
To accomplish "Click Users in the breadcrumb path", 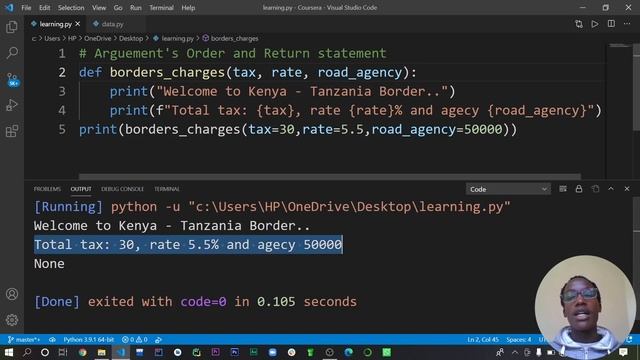I will tap(52, 38).
